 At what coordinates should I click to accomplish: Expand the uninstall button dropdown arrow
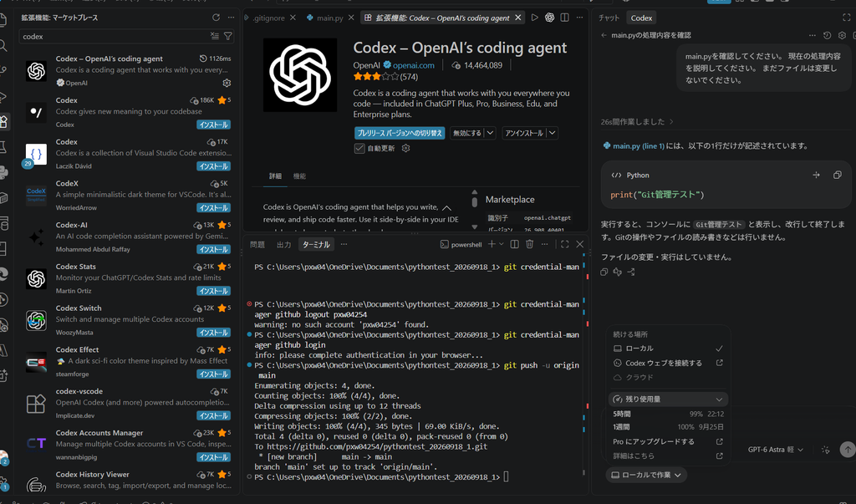552,133
